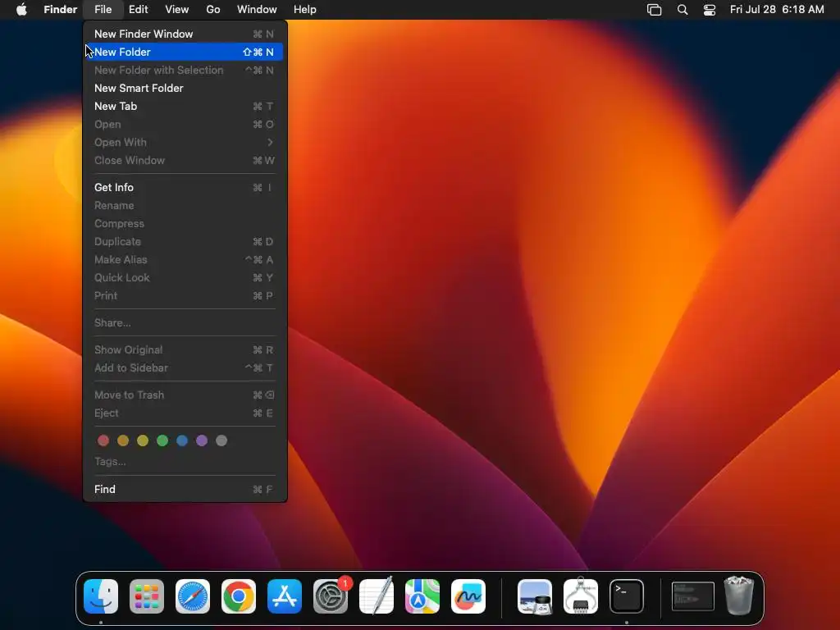Open the Finder app menu
This screenshot has width=840, height=630.
[x=60, y=10]
